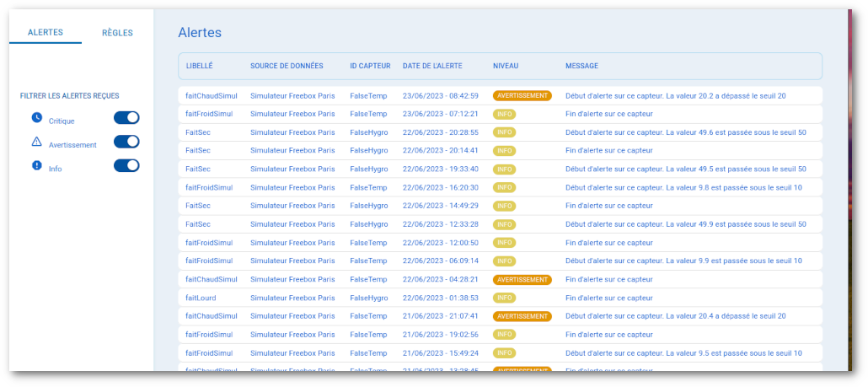The image size is (868, 387).
Task: Select the Alertes tab
Action: (x=46, y=33)
